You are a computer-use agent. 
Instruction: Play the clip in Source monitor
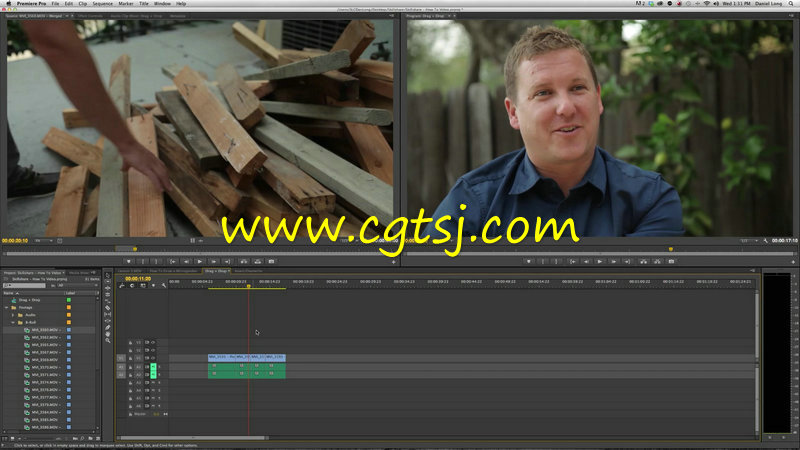coord(199,261)
